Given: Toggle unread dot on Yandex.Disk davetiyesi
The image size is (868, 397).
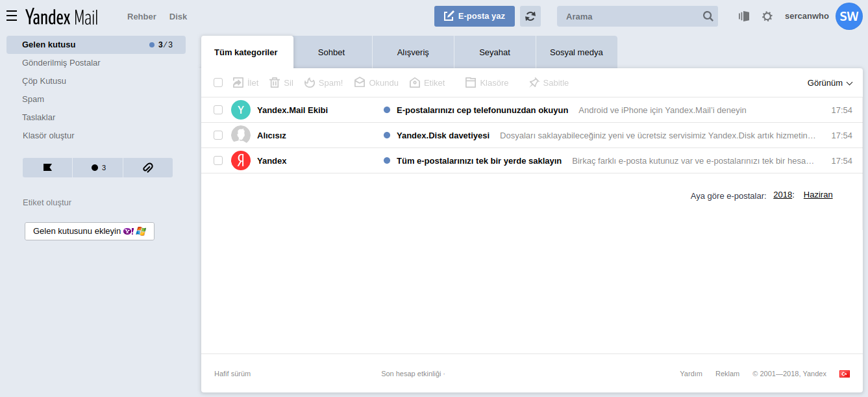Looking at the screenshot, I should pos(387,135).
